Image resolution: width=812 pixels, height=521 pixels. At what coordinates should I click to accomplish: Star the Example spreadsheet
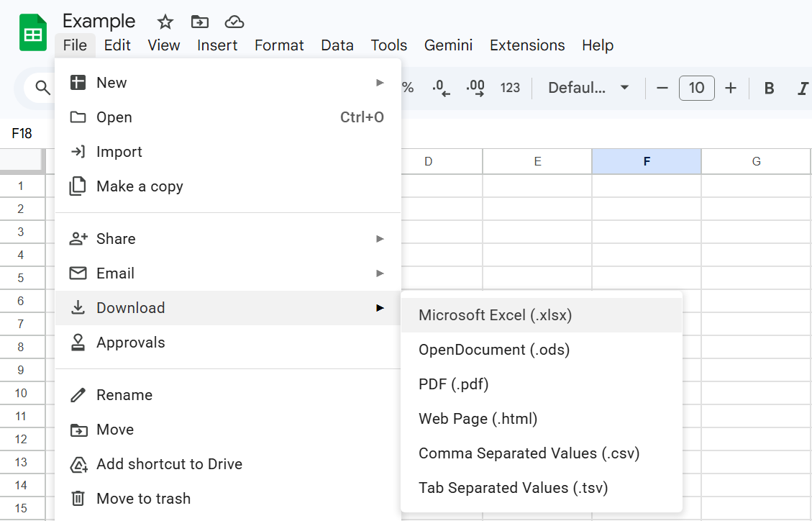pyautogui.click(x=165, y=22)
